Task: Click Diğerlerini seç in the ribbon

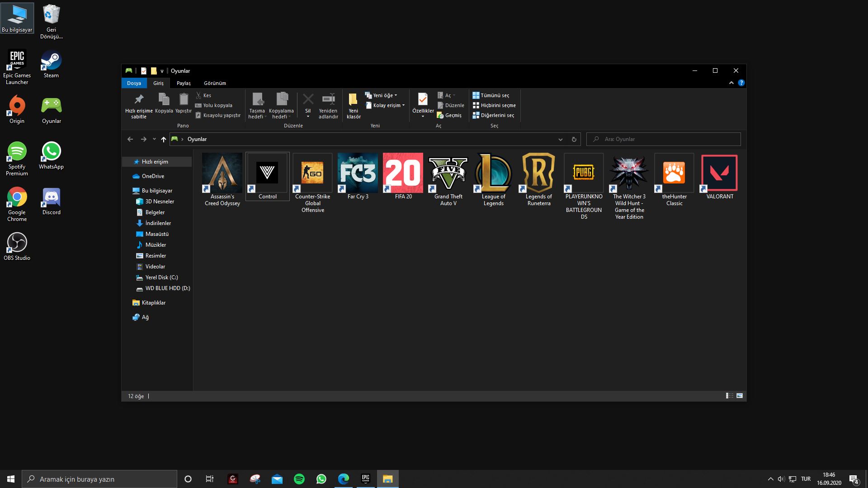Action: tap(493, 115)
